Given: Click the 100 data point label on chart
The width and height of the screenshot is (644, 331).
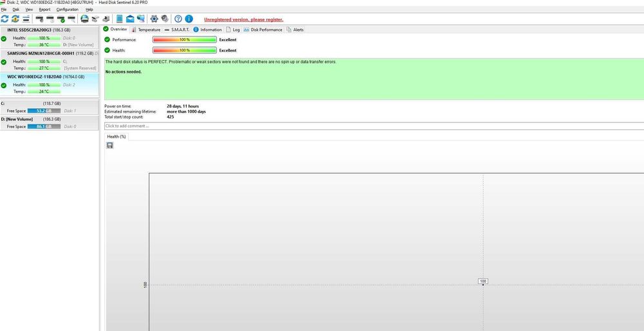Looking at the screenshot, I should pos(483,281).
